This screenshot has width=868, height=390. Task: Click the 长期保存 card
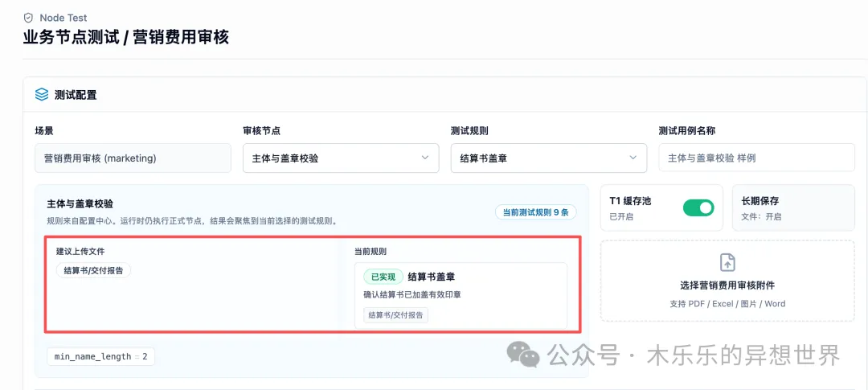(793, 207)
